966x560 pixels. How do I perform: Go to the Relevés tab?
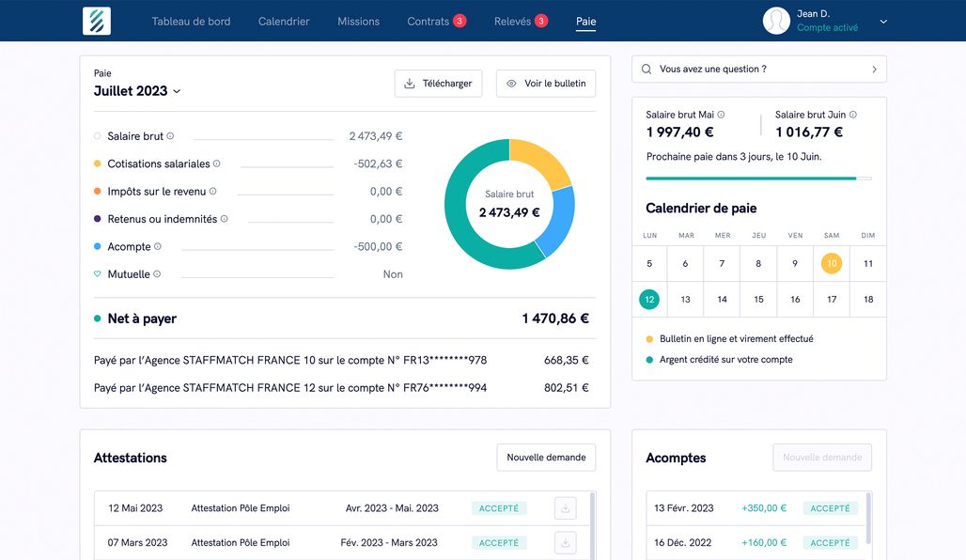(x=512, y=22)
